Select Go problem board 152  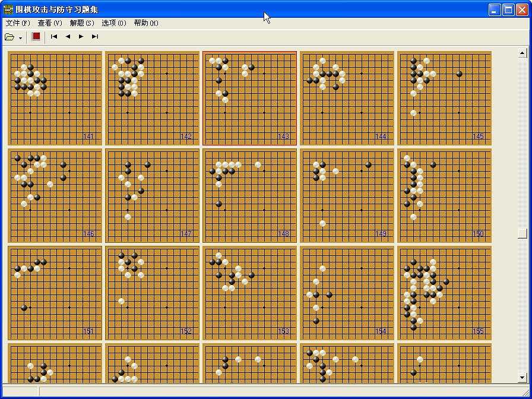153,293
